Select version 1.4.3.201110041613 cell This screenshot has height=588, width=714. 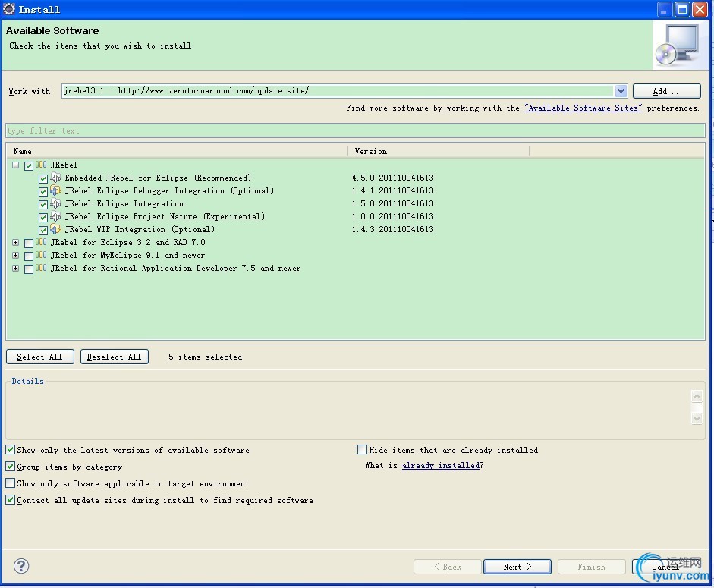392,229
